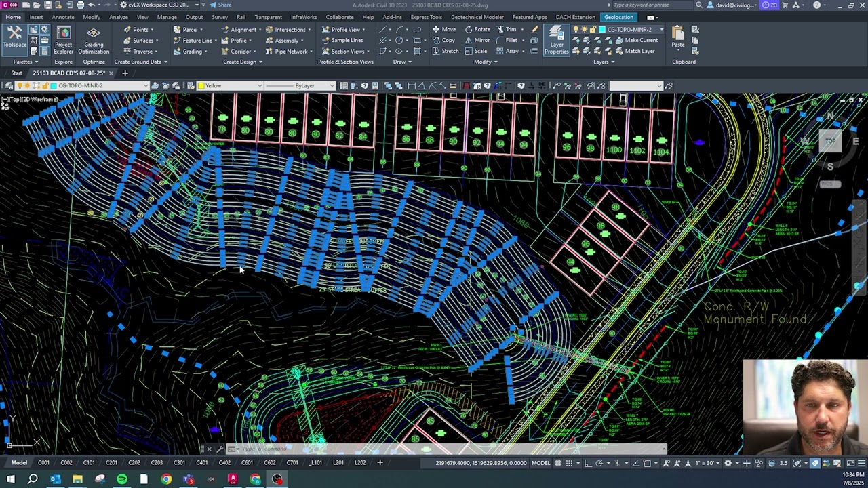Click the Erase tool icon in Modify panel
The height and width of the screenshot is (488, 868).
[x=535, y=29]
